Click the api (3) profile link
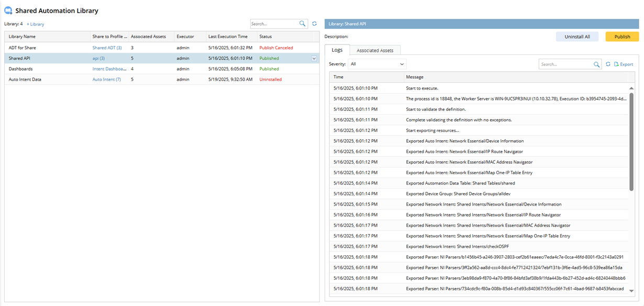644x306 pixels. point(98,59)
